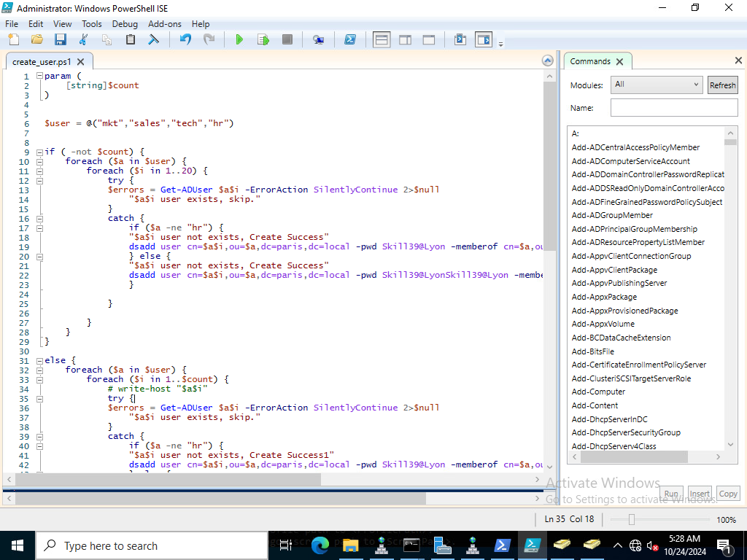
Task: Stop operation with the square stop icon
Action: point(287,39)
